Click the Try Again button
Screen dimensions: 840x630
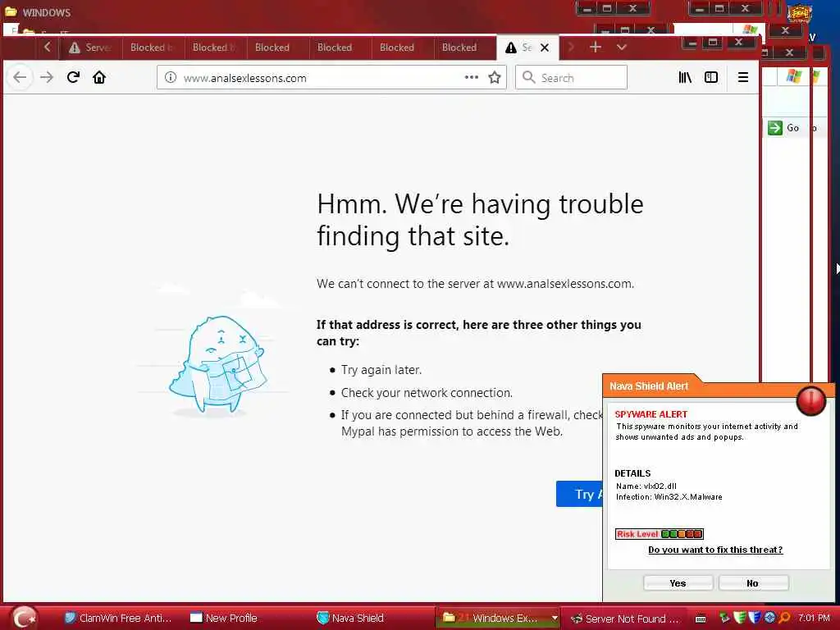tap(580, 494)
